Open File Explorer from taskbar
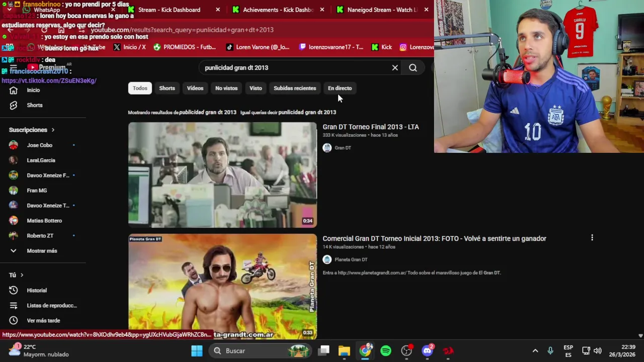 [344, 350]
